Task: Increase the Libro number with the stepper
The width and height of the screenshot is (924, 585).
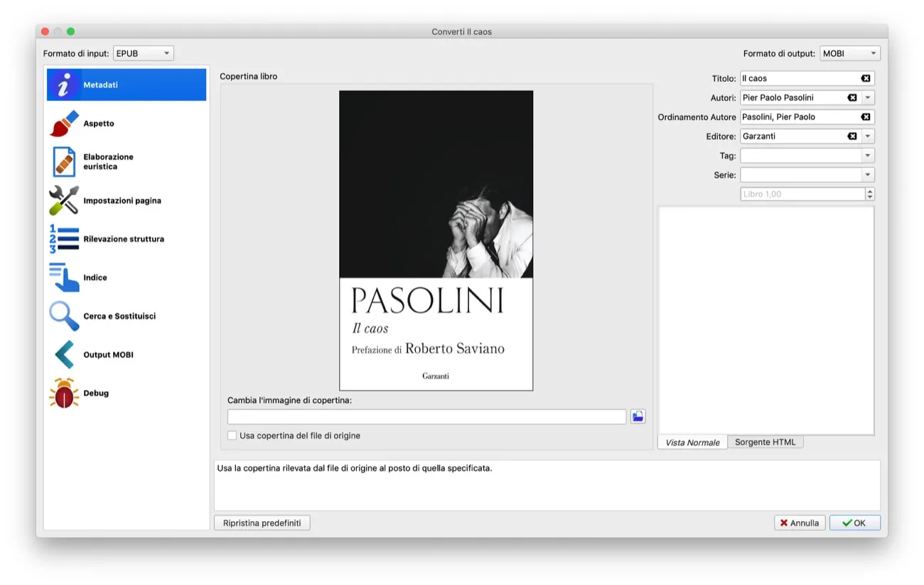Action: point(869,190)
